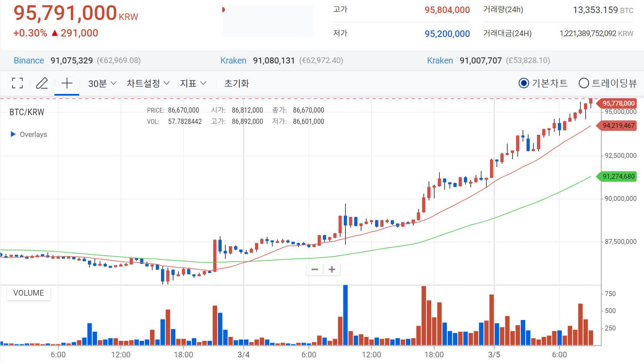Click the 저가 86,601,000 readout

299,122
